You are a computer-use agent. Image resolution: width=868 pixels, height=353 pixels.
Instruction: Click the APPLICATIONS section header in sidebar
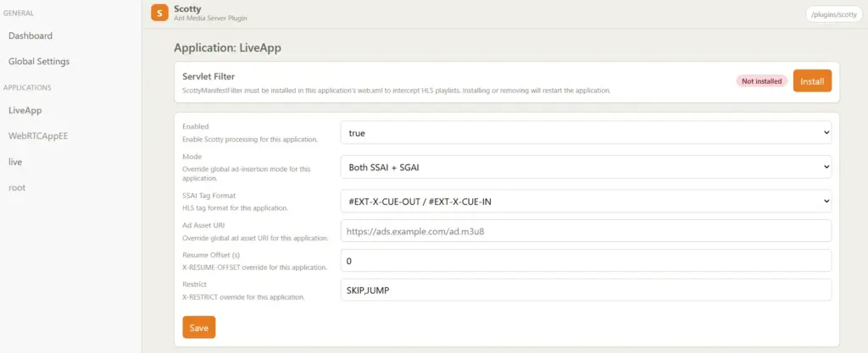[28, 87]
